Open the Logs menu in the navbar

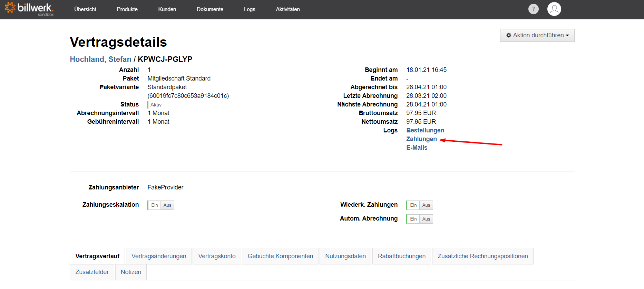[x=250, y=9]
